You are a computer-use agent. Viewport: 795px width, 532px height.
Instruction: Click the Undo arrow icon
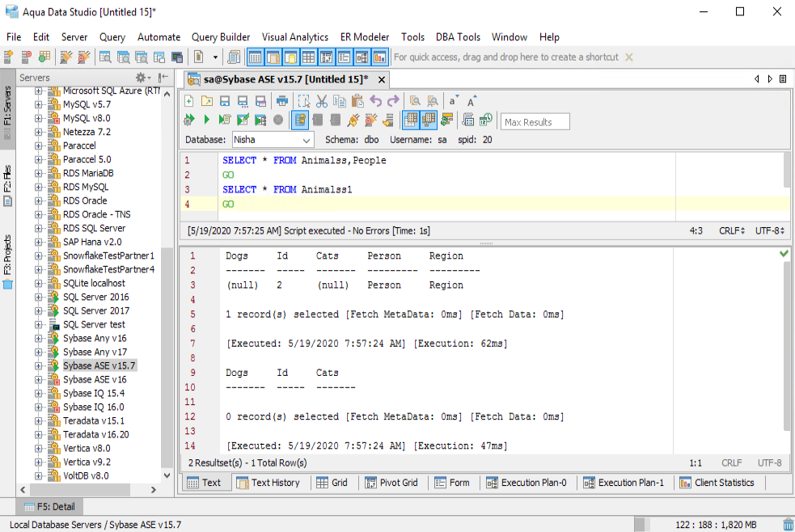(x=375, y=101)
